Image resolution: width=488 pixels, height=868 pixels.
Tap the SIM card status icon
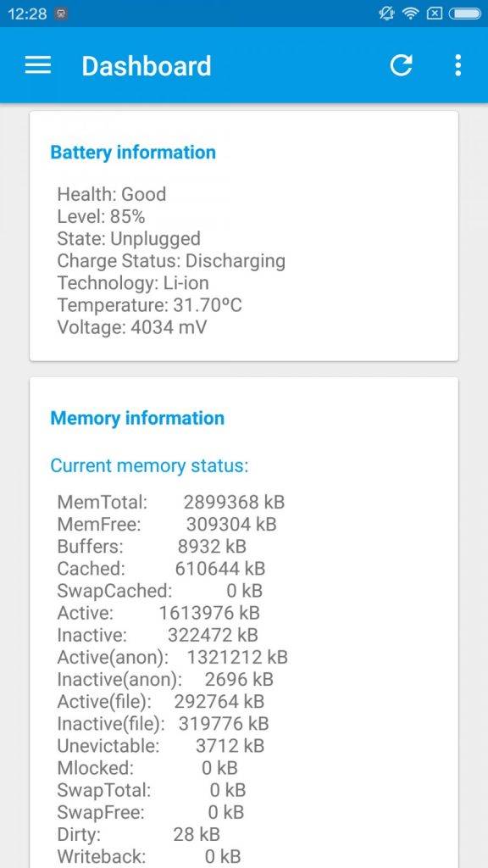[435, 14]
